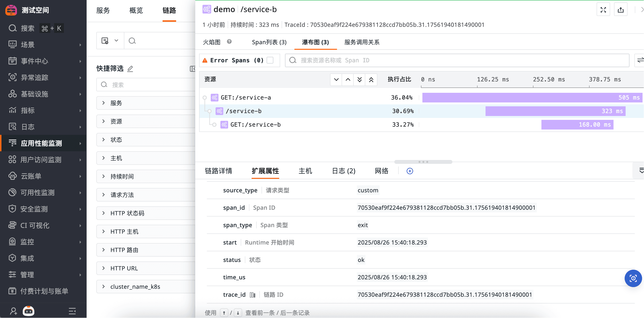Expand all spans with double-down chevron
Screen dimensions: 644x318
(x=359, y=80)
